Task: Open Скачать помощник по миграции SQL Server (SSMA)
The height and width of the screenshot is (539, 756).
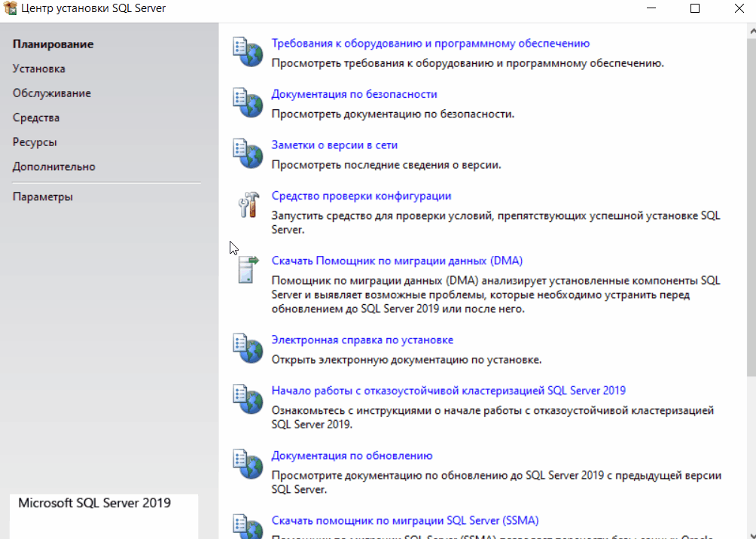Action: tap(404, 520)
